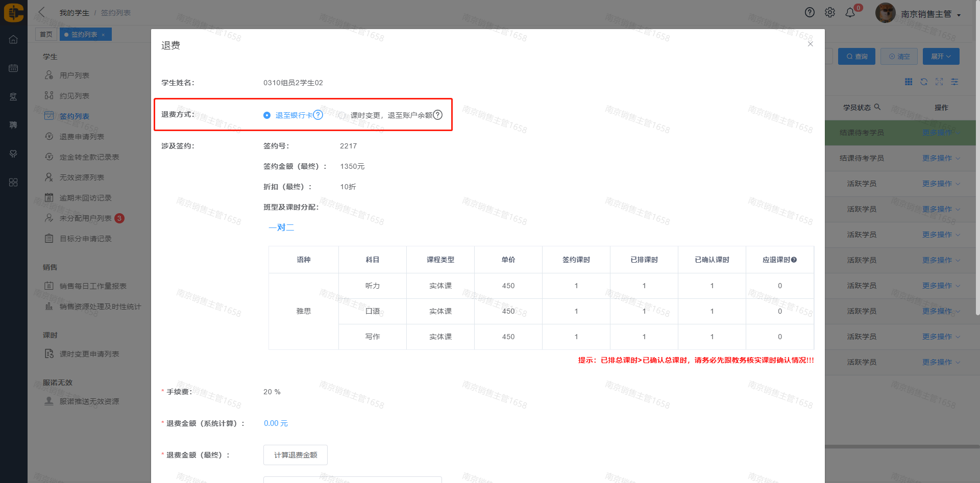Click help icon beside 退至账户余额 option
This screenshot has height=483, width=980.
pos(438,115)
